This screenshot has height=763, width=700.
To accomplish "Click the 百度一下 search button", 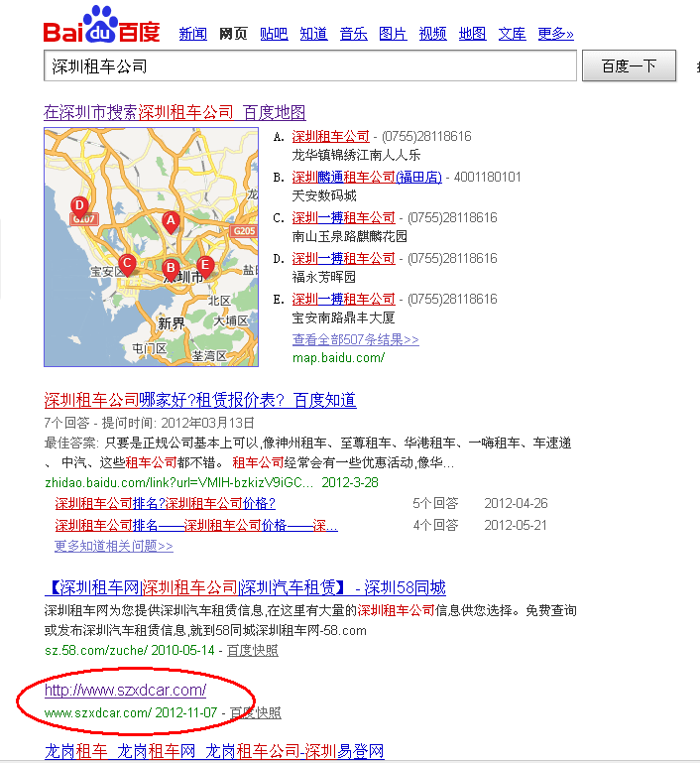I will coord(629,65).
